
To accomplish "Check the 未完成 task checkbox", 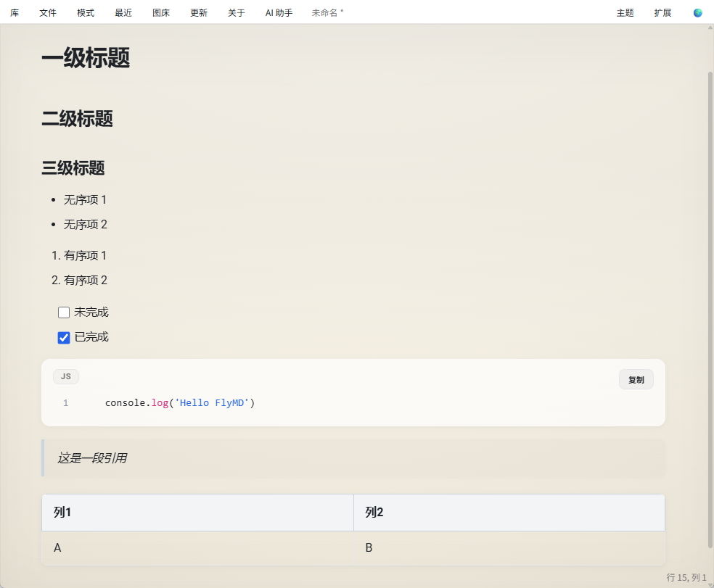I will coord(64,312).
